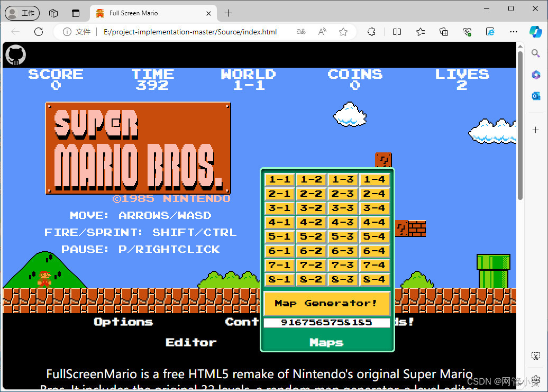Select level 8-1 in maps grid

280,279
